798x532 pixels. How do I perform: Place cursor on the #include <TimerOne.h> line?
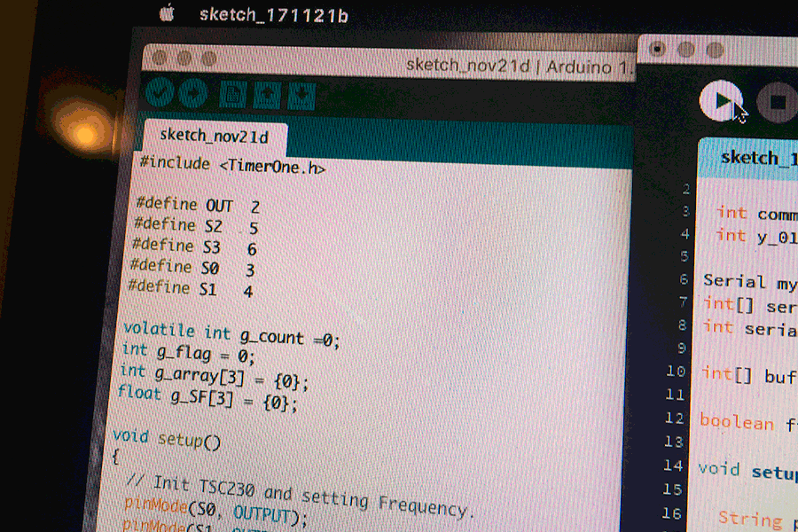[233, 165]
